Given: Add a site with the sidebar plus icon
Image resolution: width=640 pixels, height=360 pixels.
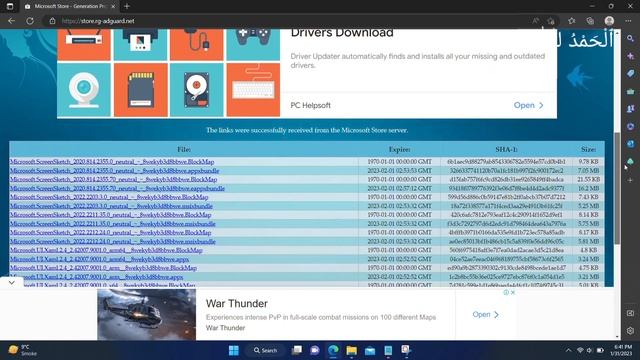Looking at the screenshot, I should 631,180.
